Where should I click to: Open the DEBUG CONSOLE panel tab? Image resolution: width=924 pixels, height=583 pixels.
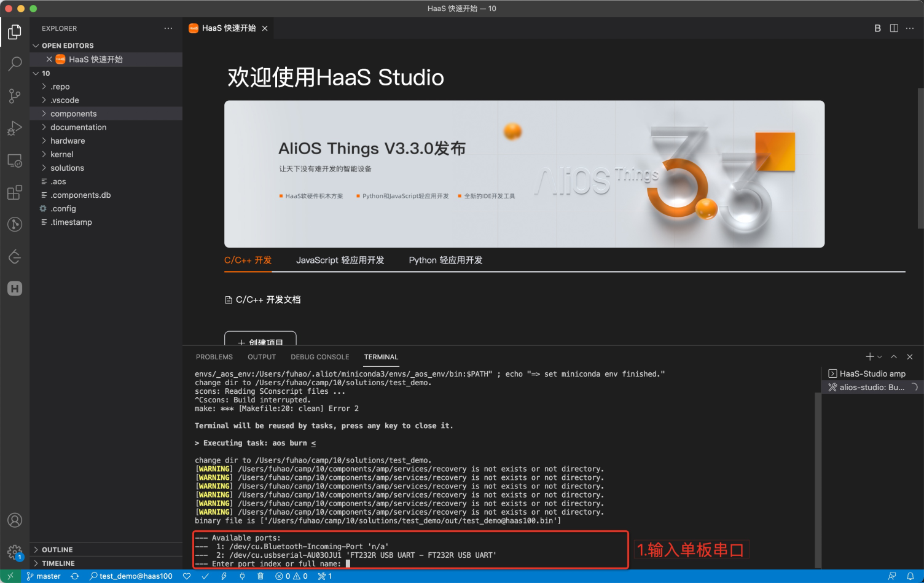[320, 357]
